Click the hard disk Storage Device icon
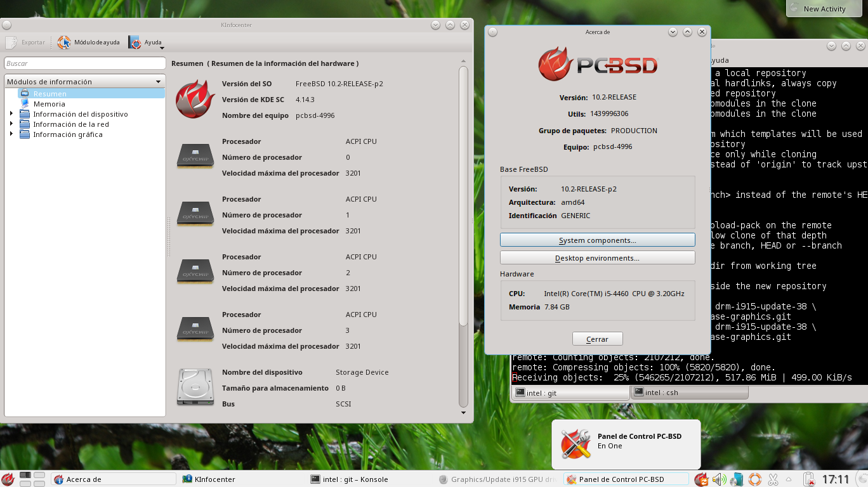Viewport: 868px width, 487px height. [x=195, y=387]
